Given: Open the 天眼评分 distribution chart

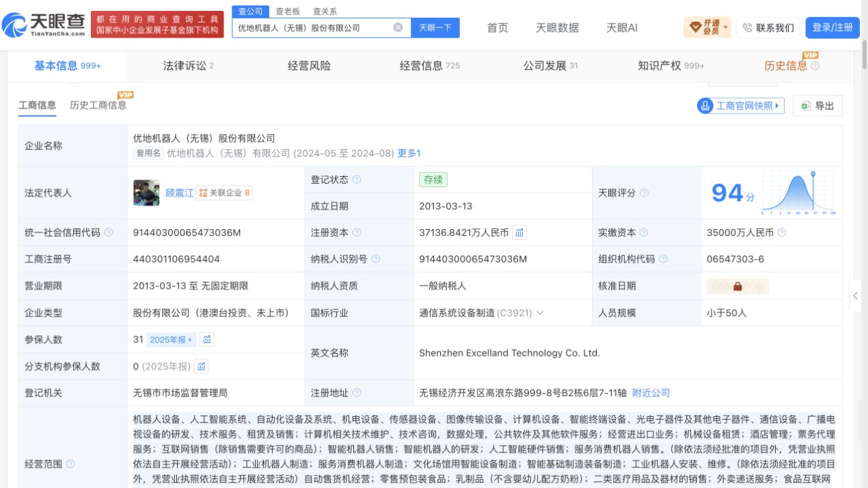Looking at the screenshot, I should pyautogui.click(x=798, y=193).
